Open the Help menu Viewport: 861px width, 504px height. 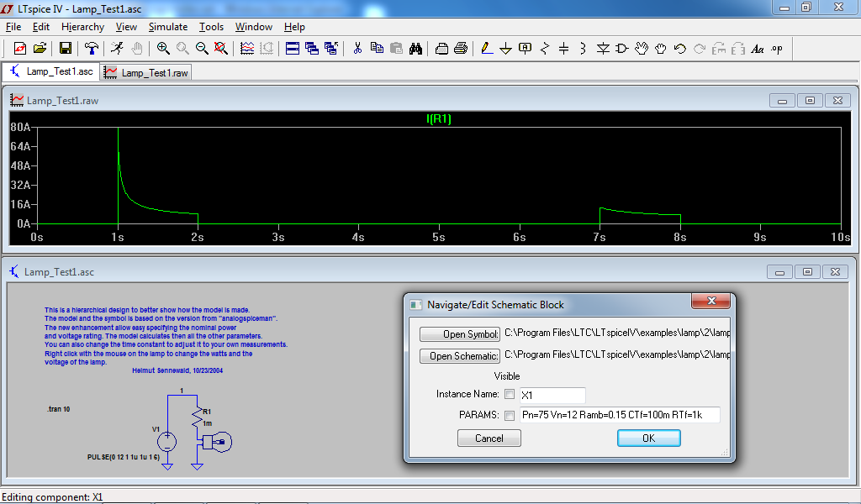click(294, 27)
